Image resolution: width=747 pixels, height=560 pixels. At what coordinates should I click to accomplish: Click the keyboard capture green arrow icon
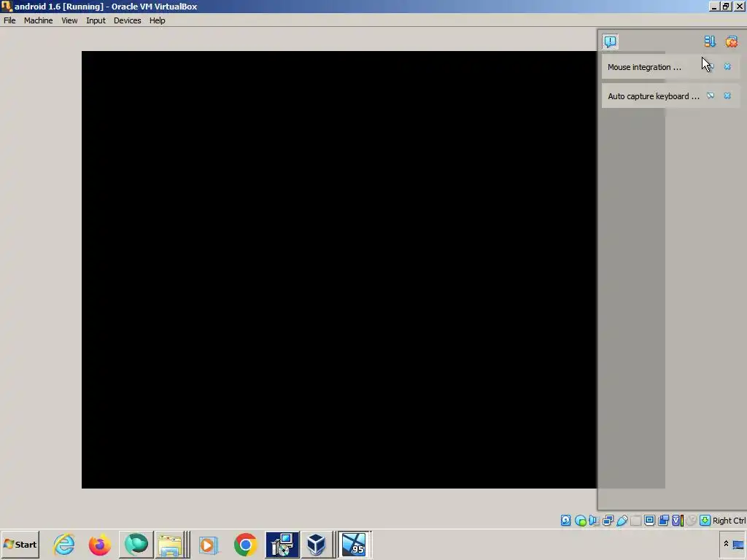tap(705, 521)
